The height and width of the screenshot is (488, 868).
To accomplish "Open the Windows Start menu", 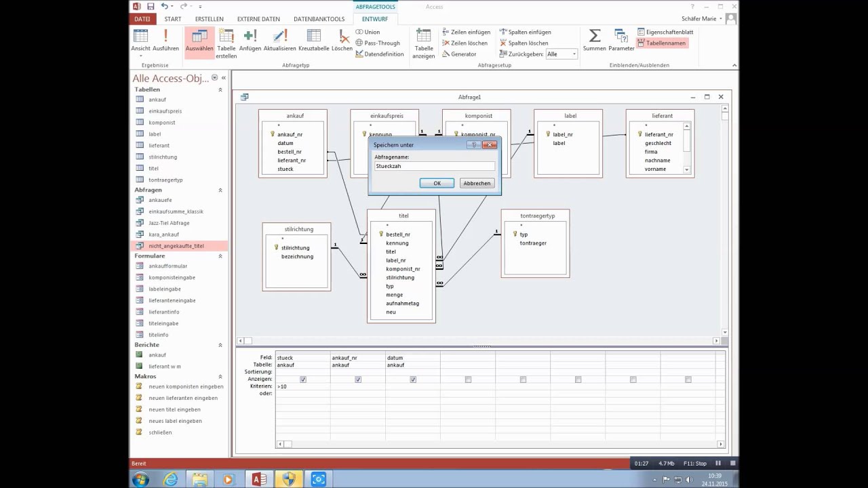I will (140, 479).
